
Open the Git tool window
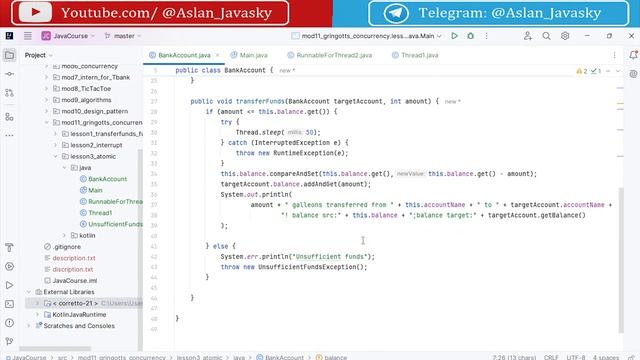point(9,341)
